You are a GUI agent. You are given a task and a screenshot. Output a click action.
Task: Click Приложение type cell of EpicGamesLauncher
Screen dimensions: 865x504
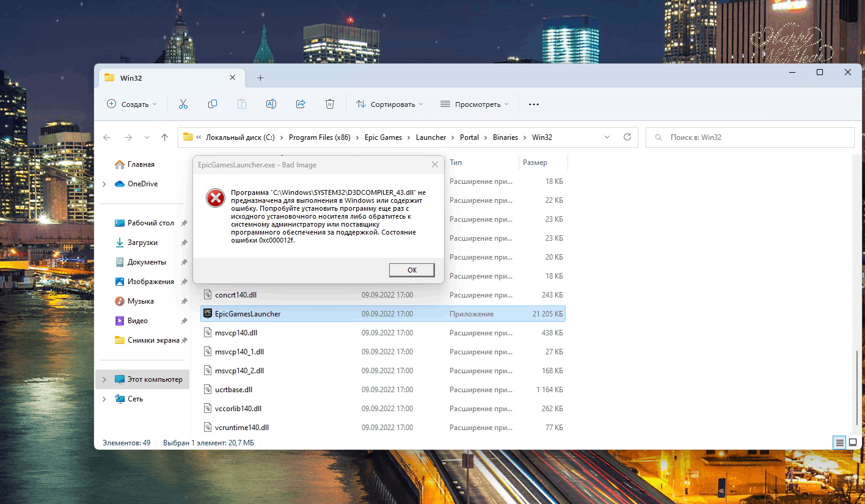[472, 314]
